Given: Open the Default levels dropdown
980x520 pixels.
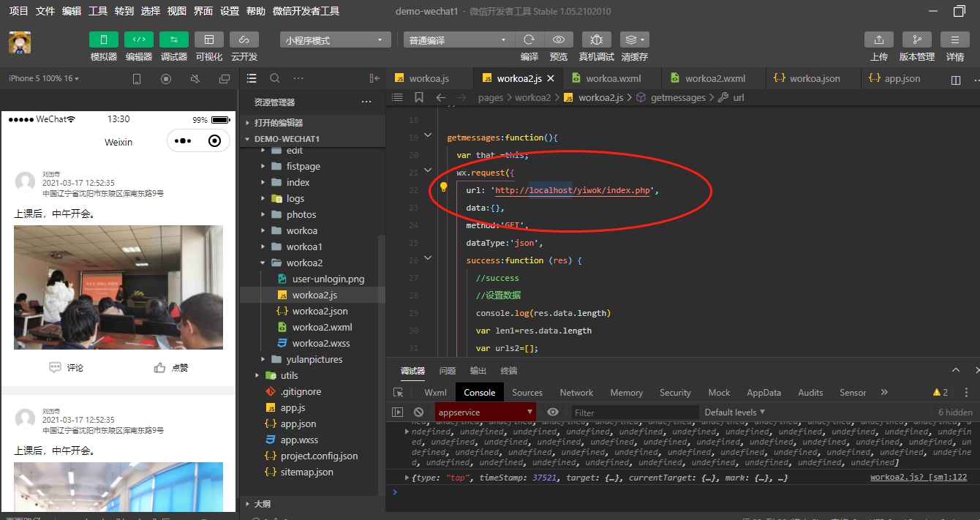Looking at the screenshot, I should (734, 412).
